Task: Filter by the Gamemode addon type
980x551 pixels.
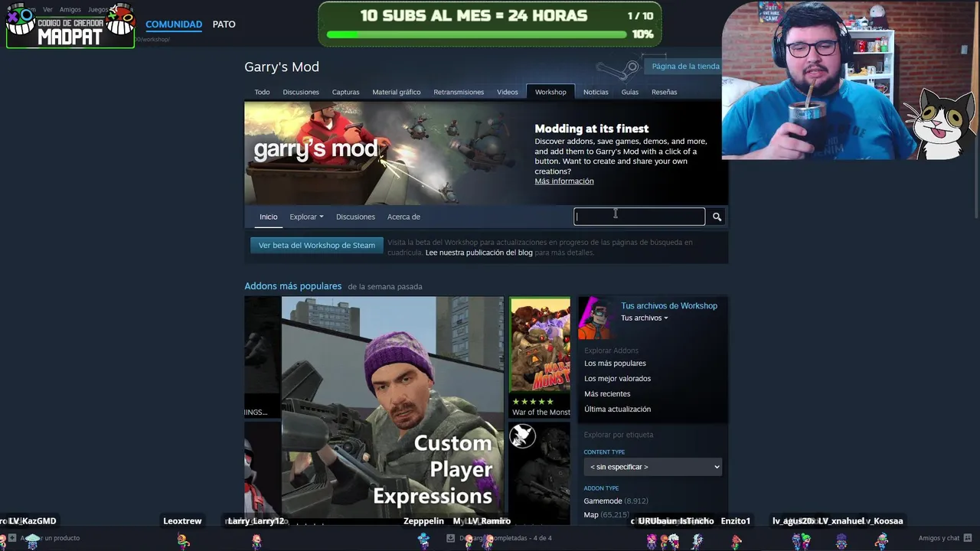Action: [x=603, y=501]
